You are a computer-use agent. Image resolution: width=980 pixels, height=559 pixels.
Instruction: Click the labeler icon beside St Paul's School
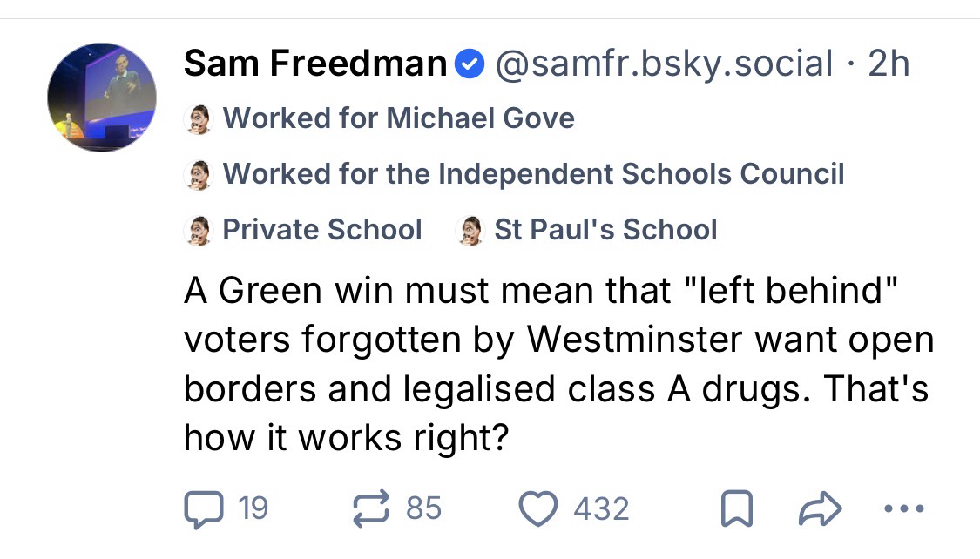[x=470, y=230]
